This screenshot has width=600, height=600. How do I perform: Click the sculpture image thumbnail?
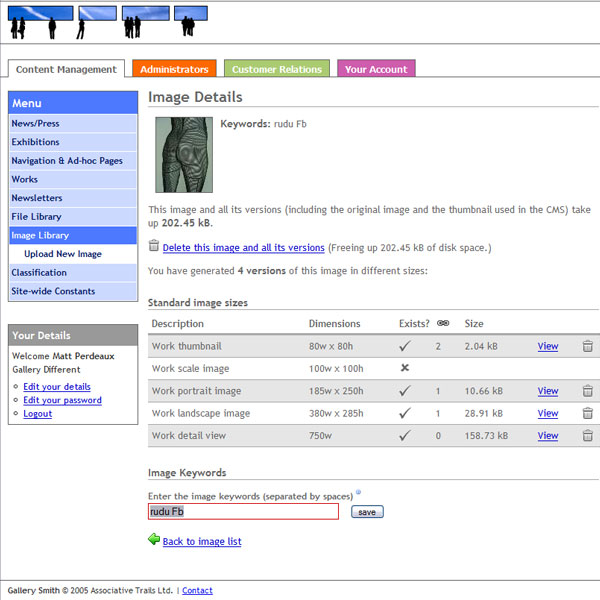pos(184,155)
